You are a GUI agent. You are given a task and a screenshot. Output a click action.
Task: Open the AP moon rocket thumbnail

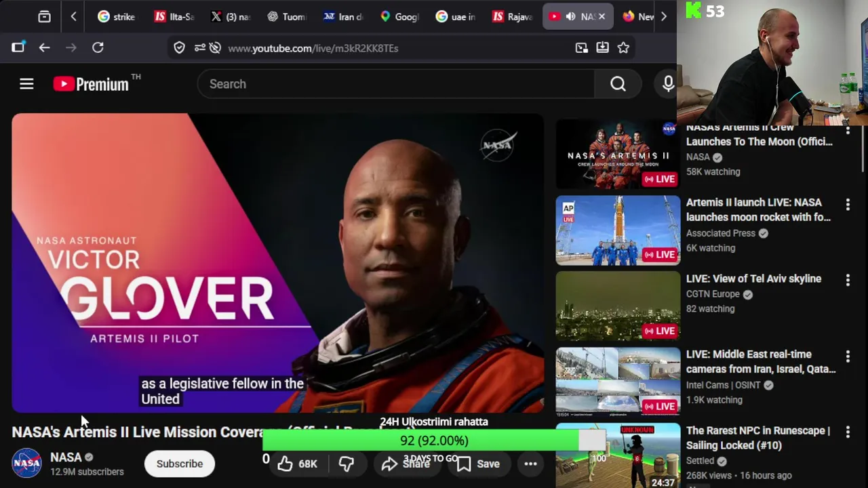618,230
